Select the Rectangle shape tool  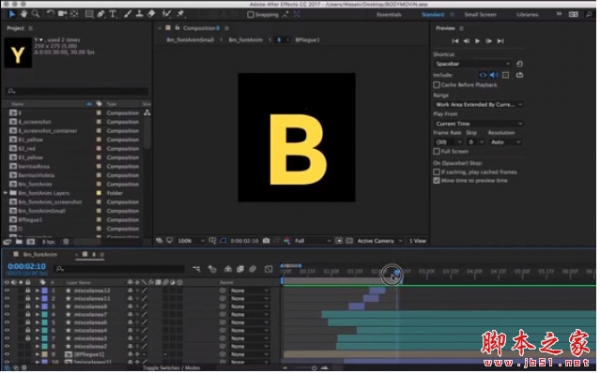89,14
